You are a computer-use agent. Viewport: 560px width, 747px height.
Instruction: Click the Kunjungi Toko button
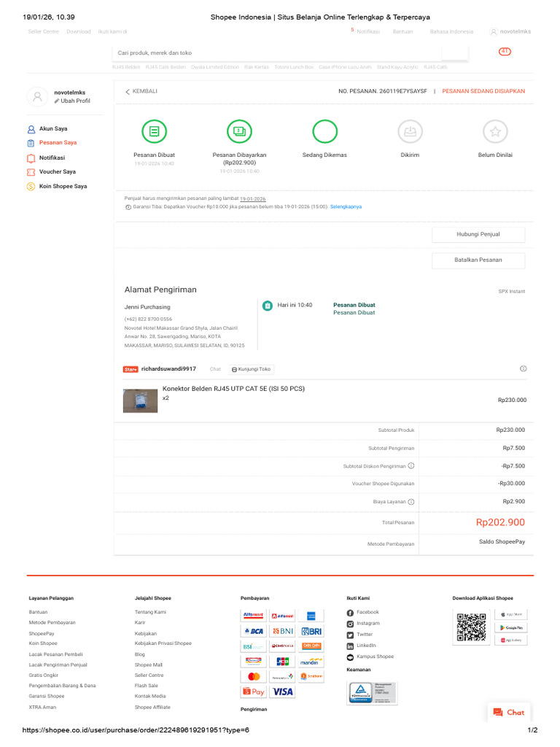pos(252,369)
